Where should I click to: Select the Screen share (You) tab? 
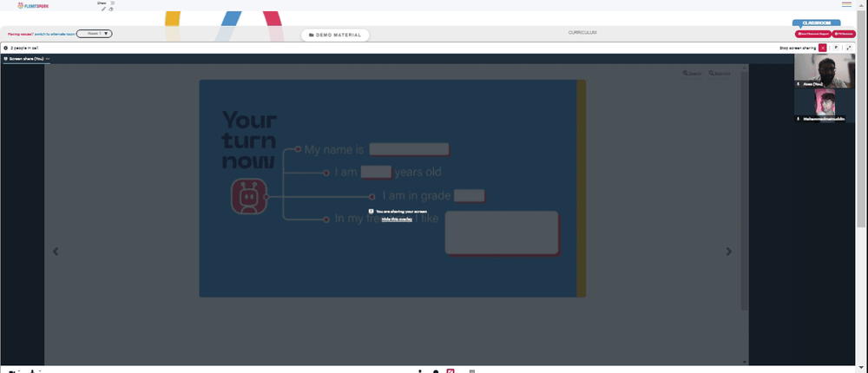click(27, 59)
